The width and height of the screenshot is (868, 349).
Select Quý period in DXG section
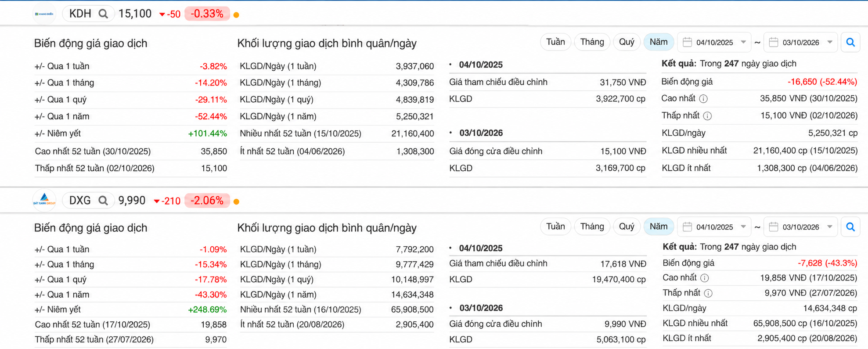[627, 227]
